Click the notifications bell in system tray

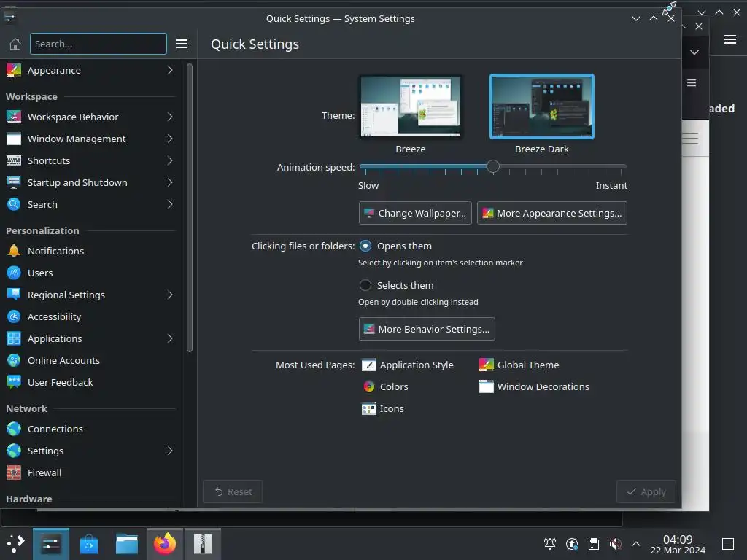550,544
